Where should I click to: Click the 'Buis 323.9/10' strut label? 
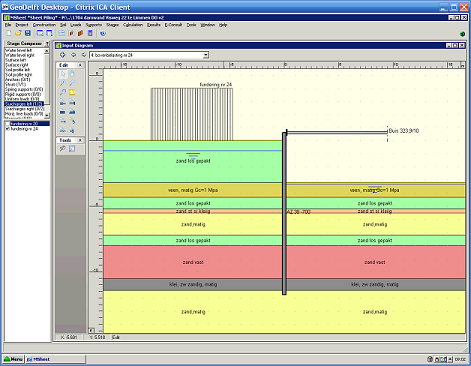click(404, 131)
